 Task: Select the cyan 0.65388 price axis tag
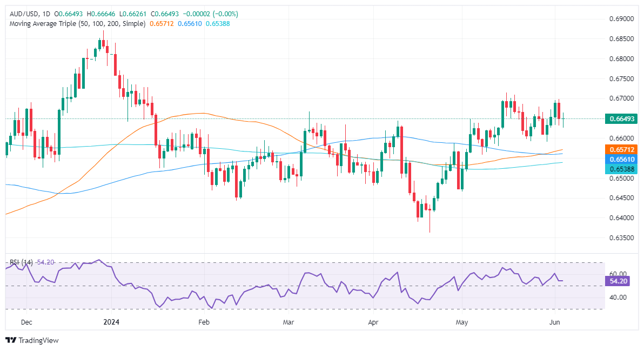[x=622, y=169]
